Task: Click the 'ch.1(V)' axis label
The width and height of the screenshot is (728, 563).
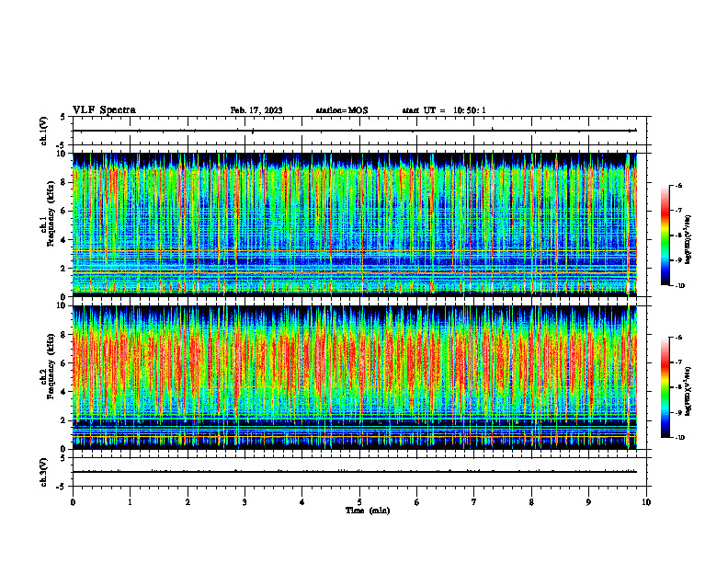Action: click(x=43, y=131)
